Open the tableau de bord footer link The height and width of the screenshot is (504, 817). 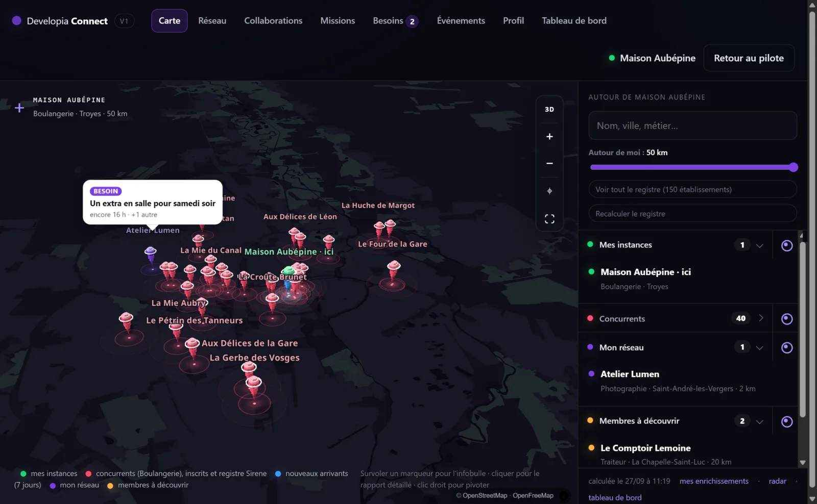point(615,497)
